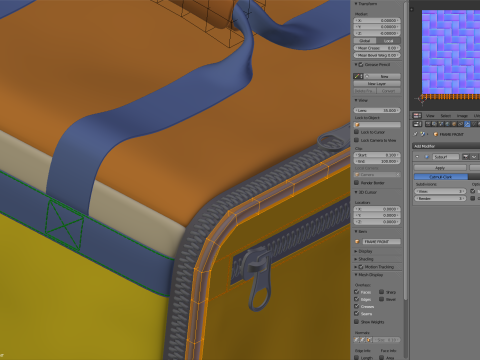
Task: Select Global transform orientation
Action: point(365,41)
